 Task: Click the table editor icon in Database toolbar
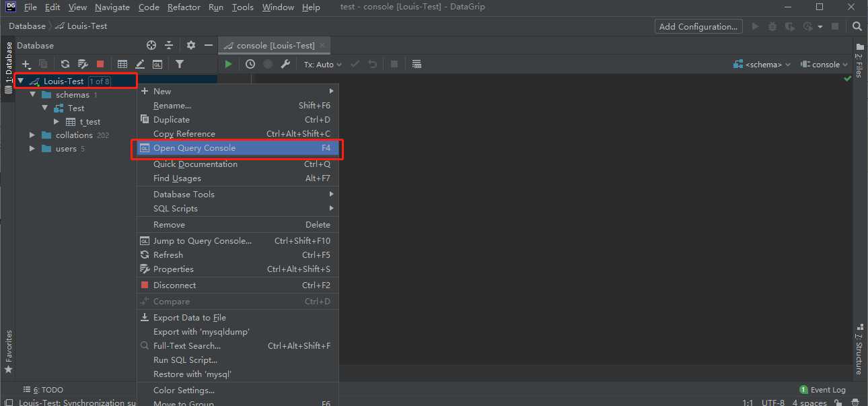pyautogui.click(x=122, y=64)
